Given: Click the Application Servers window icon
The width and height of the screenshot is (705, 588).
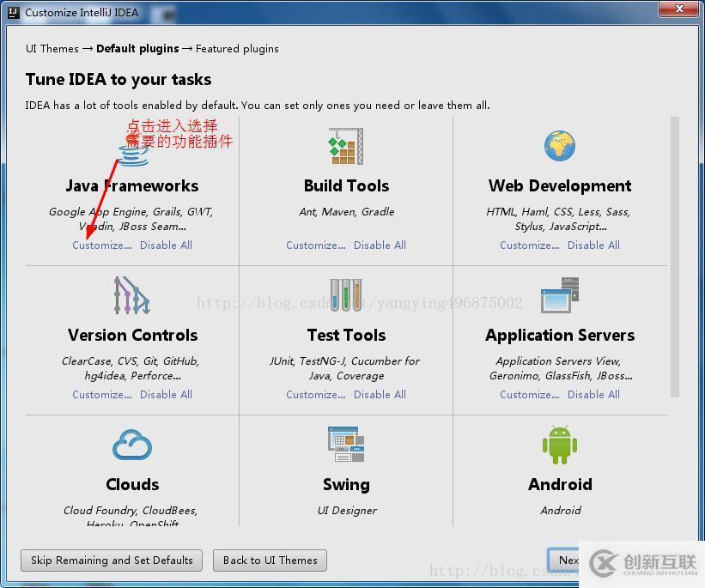Looking at the screenshot, I should pos(560,295).
